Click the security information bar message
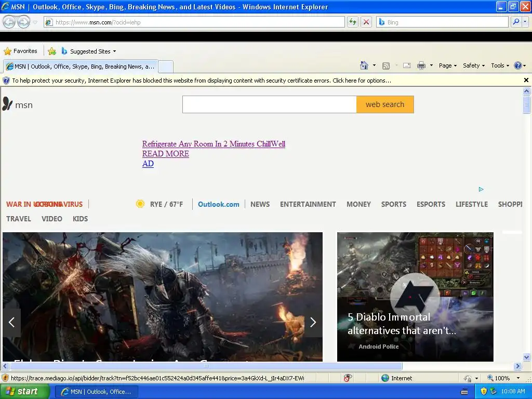The width and height of the screenshot is (532, 399). [202, 81]
